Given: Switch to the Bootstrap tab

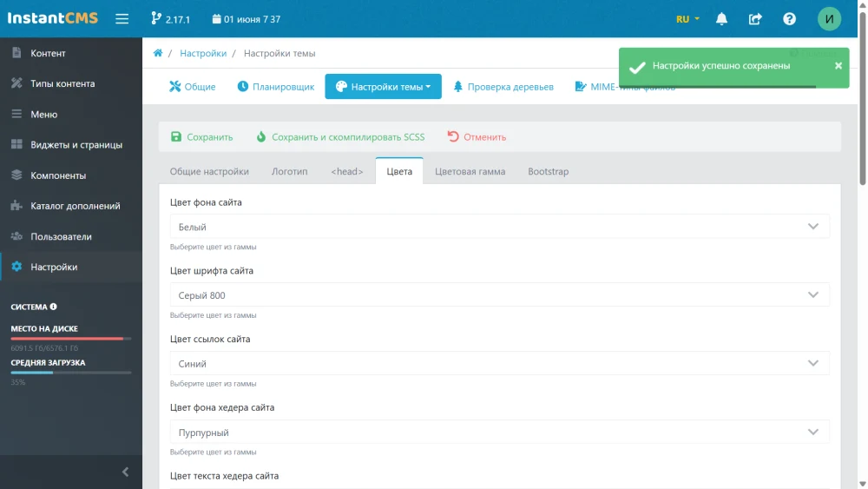Looking at the screenshot, I should coord(548,171).
